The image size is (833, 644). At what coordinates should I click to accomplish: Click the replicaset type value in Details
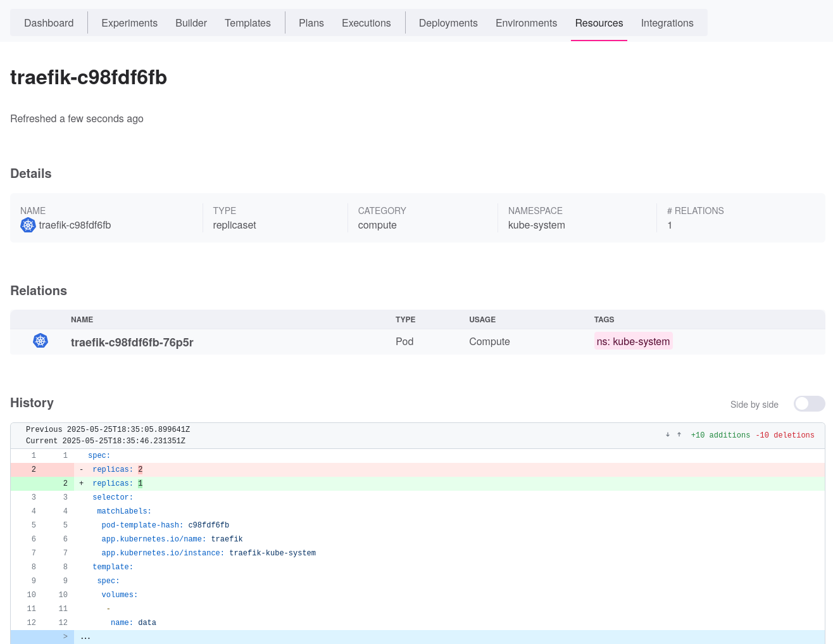tap(234, 225)
